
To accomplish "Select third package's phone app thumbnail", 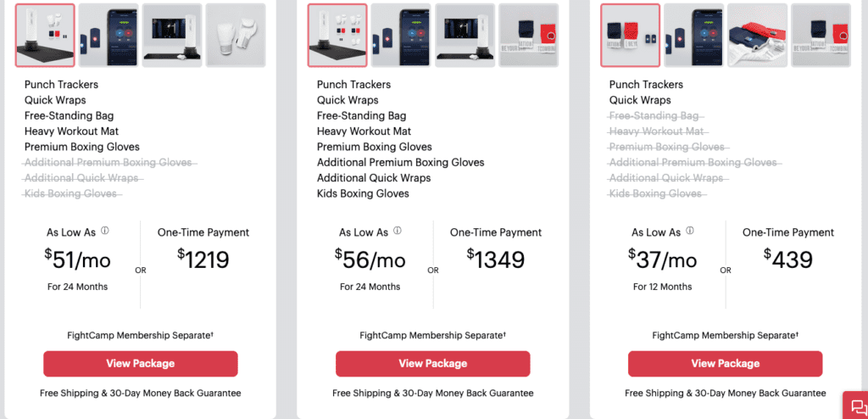I will coord(694,36).
